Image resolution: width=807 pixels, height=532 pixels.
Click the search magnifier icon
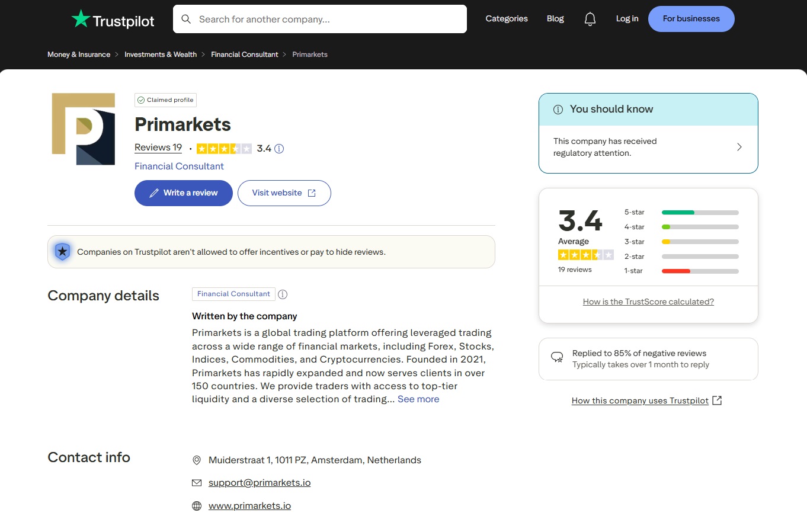(x=186, y=19)
